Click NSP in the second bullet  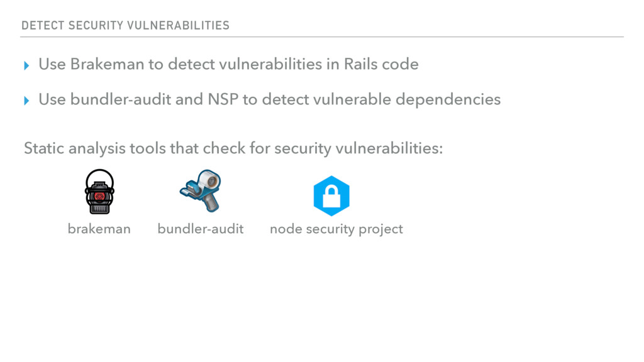point(223,99)
